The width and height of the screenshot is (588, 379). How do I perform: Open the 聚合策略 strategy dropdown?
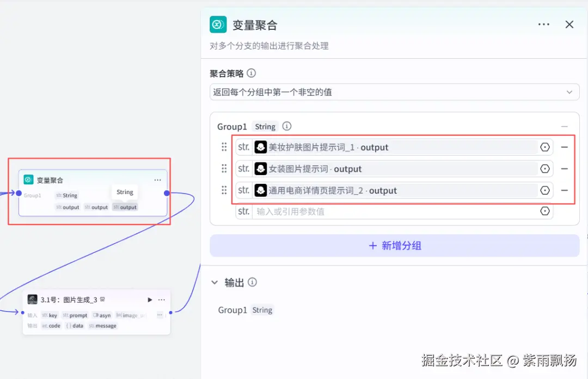point(394,92)
